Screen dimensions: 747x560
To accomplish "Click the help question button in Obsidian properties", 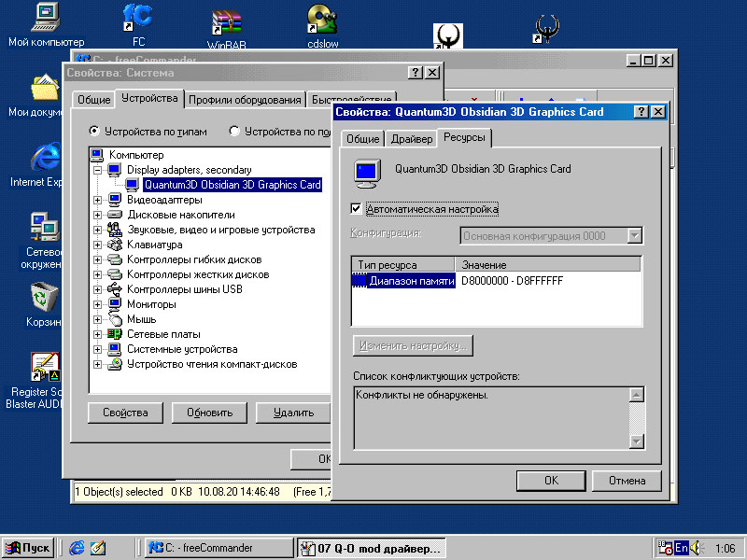I will [641, 112].
